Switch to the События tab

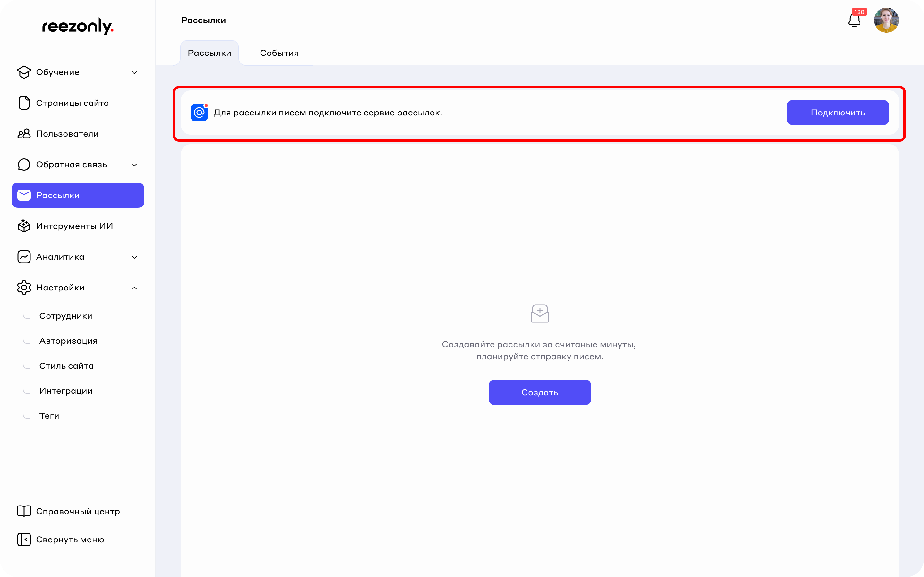279,53
